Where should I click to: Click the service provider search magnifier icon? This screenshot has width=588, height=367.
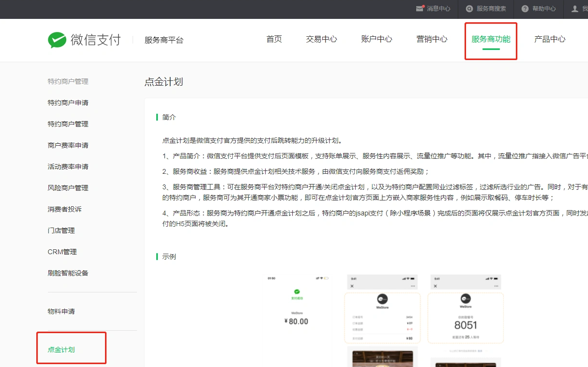(469, 9)
